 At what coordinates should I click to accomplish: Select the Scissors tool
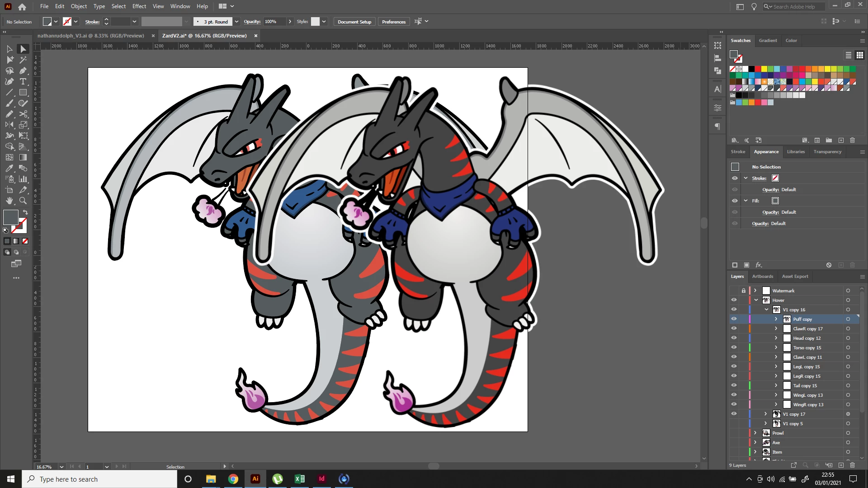(x=23, y=114)
